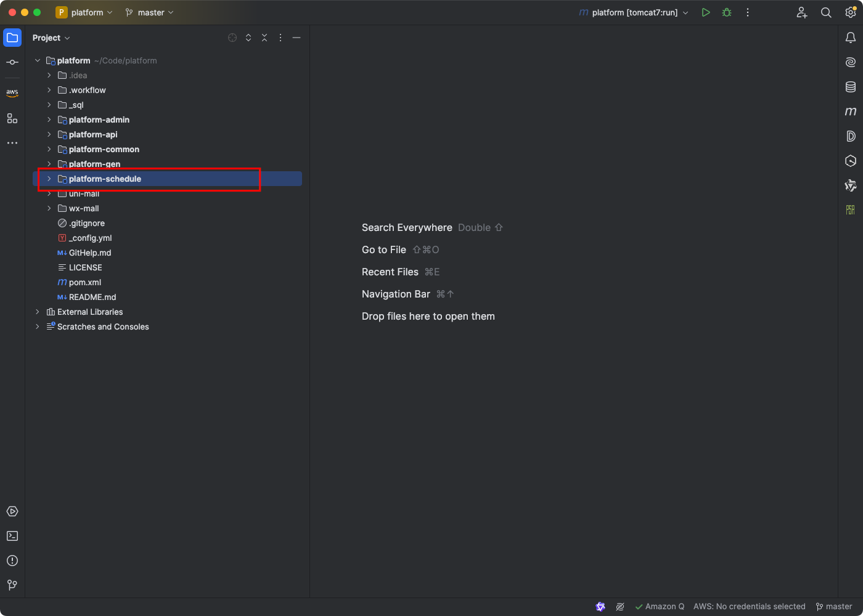This screenshot has height=616, width=863.
Task: Open the spiral AI assistant panel
Action: click(x=851, y=62)
